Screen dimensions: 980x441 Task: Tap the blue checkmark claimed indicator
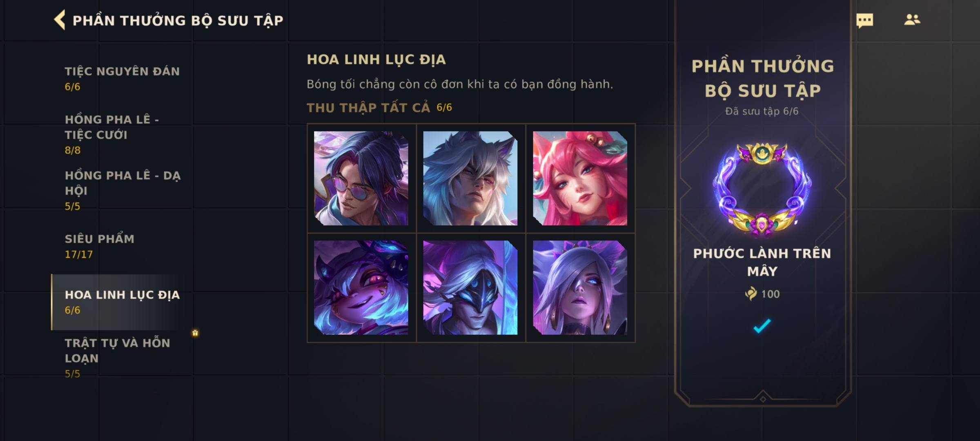(762, 325)
